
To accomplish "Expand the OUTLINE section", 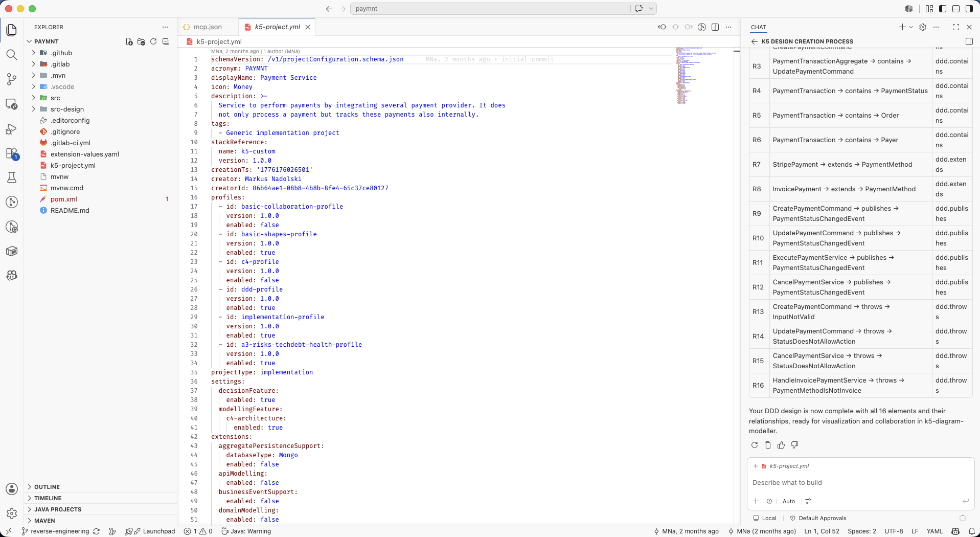I will click(47, 487).
